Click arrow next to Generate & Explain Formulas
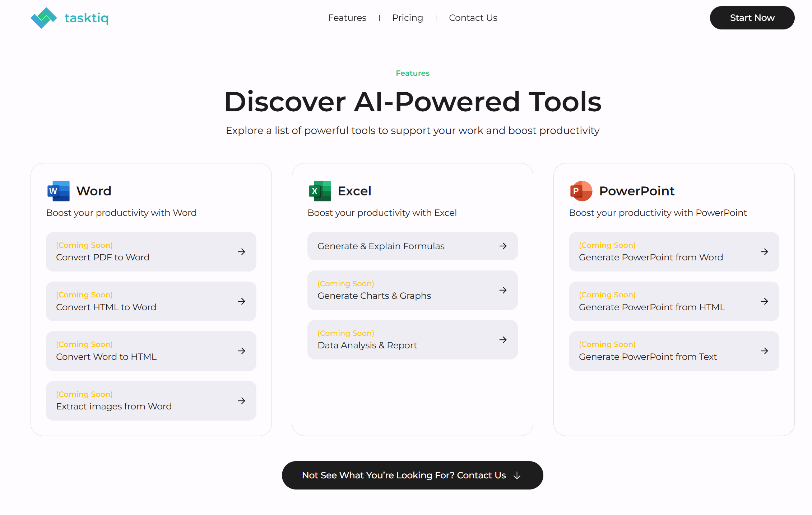Viewport: 812px width, 515px height. (x=503, y=246)
